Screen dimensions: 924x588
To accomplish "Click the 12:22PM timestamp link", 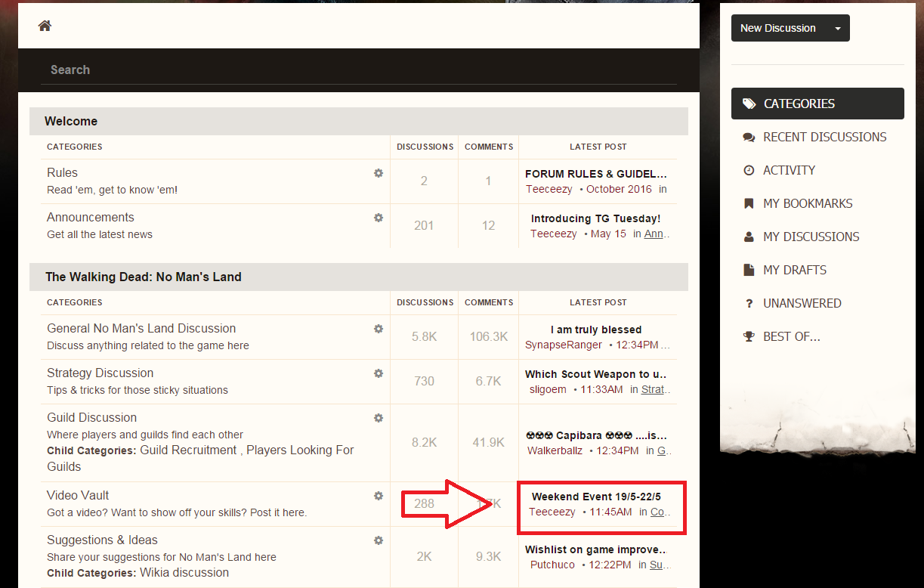I will 610,565.
